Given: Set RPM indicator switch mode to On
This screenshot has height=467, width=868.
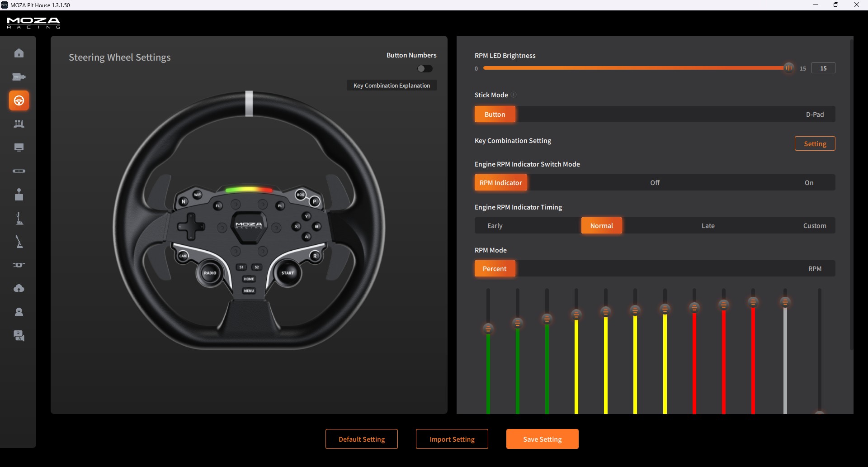Looking at the screenshot, I should (x=809, y=183).
